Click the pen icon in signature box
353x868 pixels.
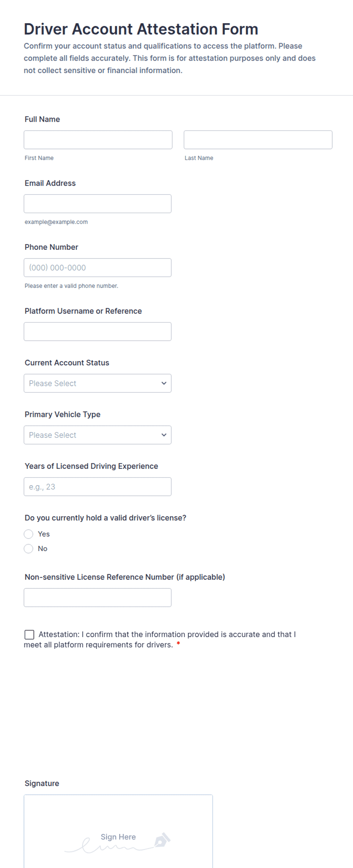coord(162,840)
